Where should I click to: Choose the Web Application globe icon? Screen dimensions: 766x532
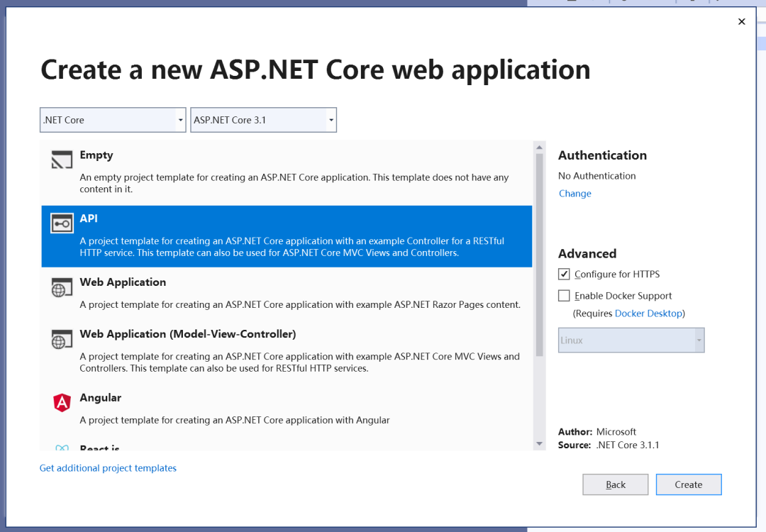(62, 287)
